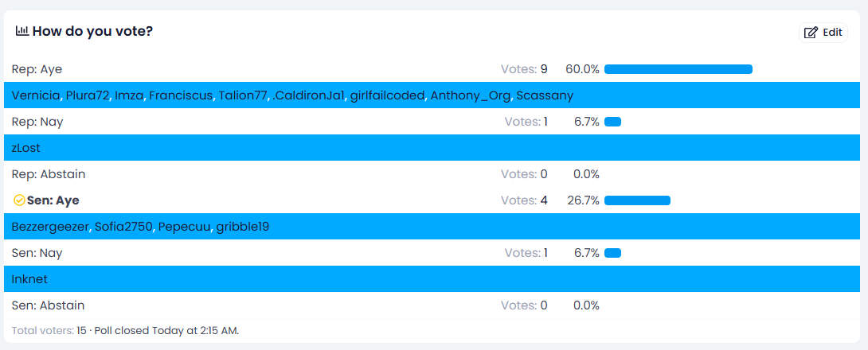Click voter Bezzergeezer's name
Screen dimensions: 868x350
coord(51,227)
